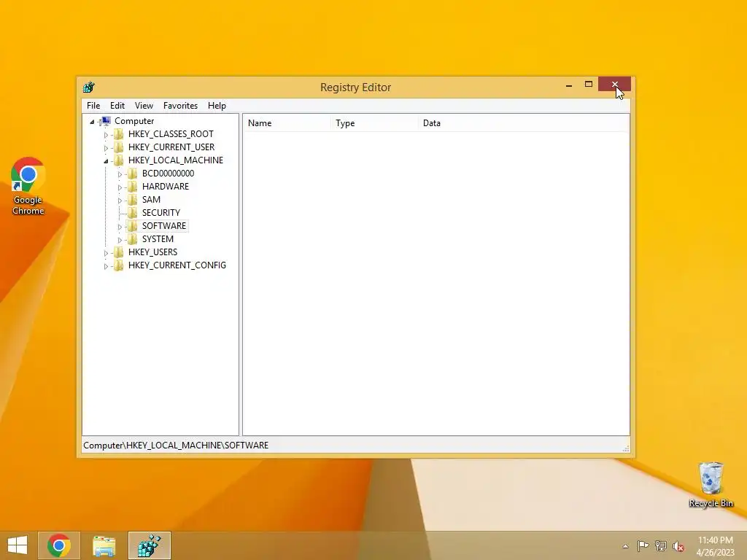Maximize the Registry Editor window
The width and height of the screenshot is (747, 560).
click(x=589, y=85)
